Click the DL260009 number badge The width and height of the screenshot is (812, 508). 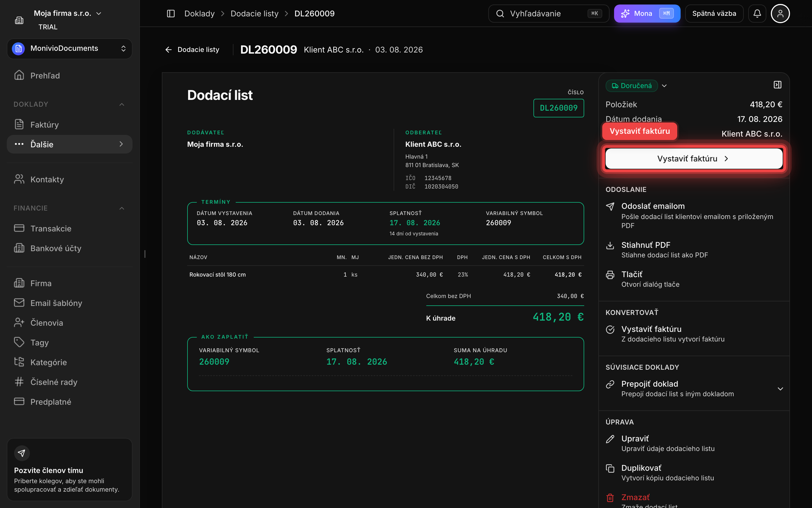click(558, 108)
